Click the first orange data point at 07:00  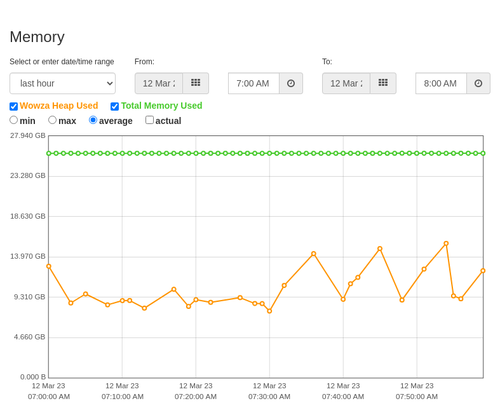click(x=49, y=266)
